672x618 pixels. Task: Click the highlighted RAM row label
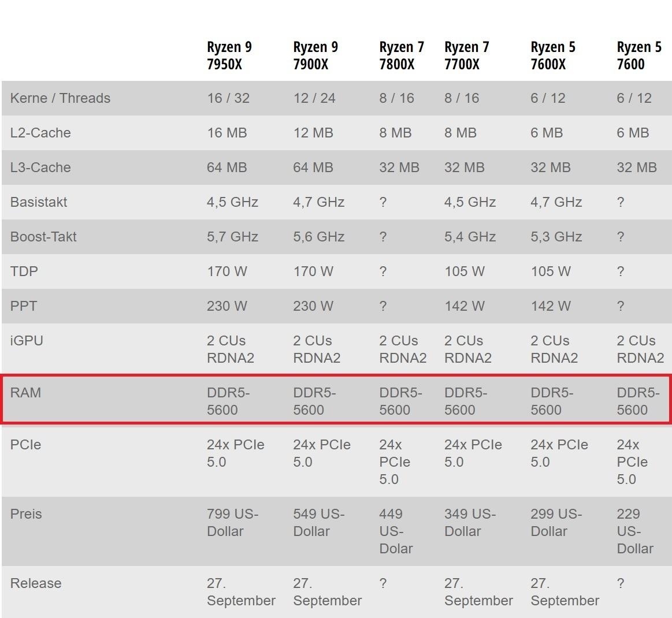click(x=26, y=393)
